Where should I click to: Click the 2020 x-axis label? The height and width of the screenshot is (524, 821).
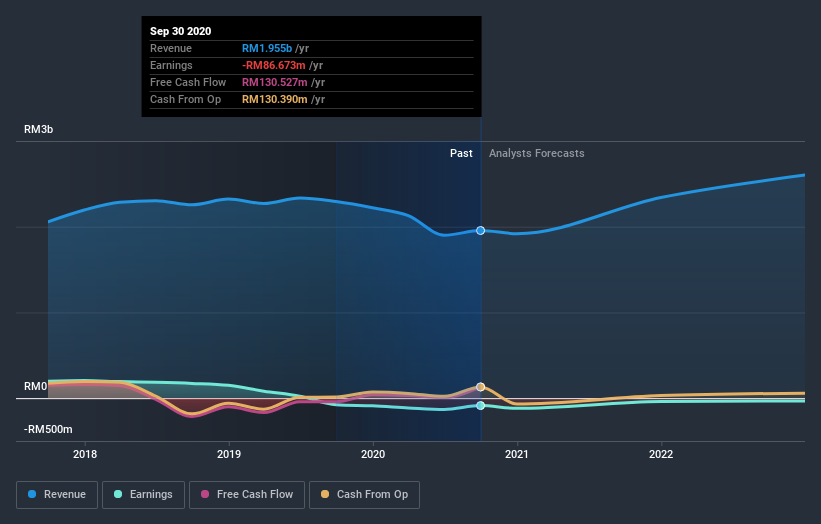coord(373,454)
